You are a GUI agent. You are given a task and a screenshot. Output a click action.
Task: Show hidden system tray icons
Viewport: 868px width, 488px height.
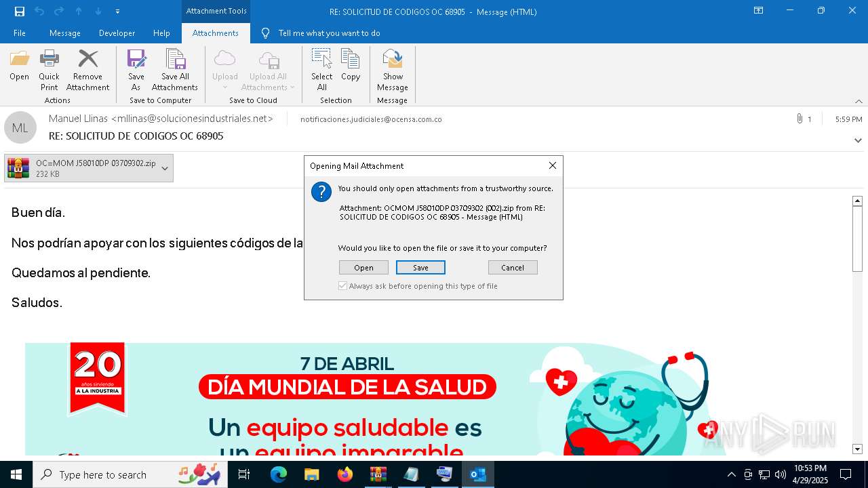tap(731, 474)
